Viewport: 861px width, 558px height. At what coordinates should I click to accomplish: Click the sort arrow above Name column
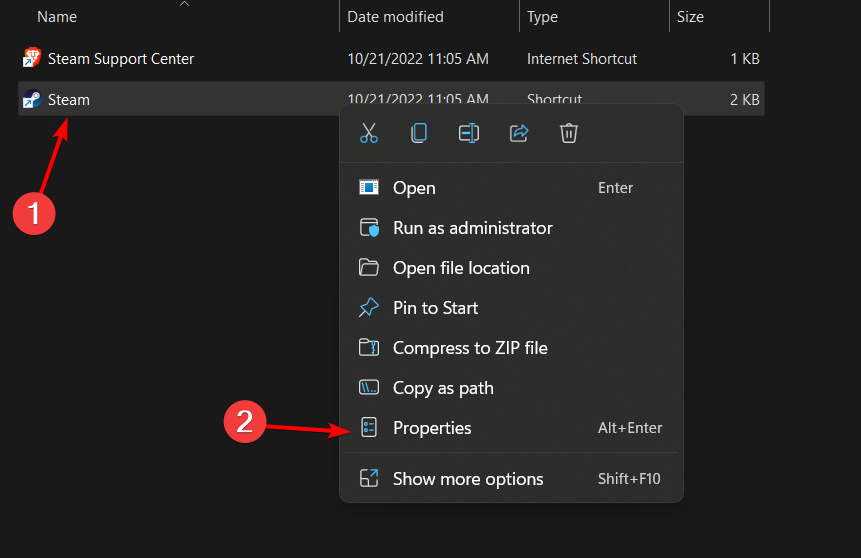pos(184,4)
